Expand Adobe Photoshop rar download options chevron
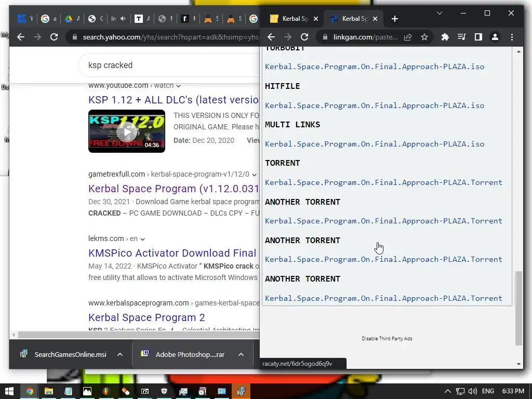The image size is (532, 399). [x=241, y=354]
